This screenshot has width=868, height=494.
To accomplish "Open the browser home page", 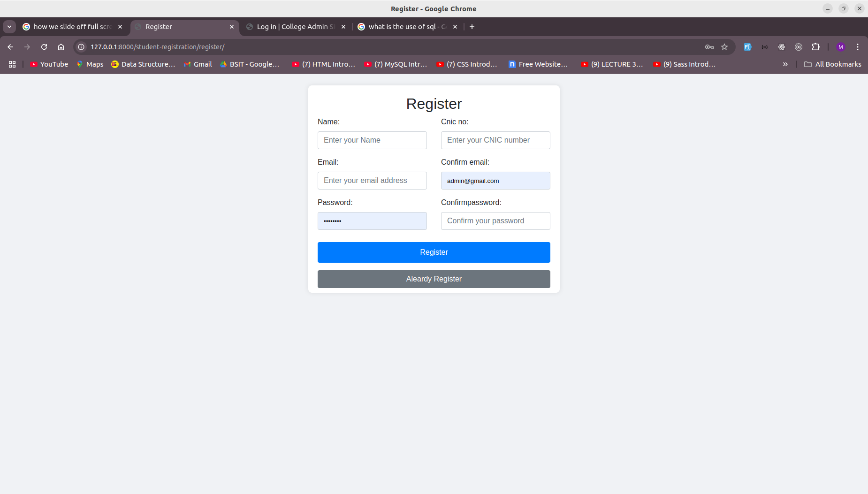I will tap(61, 47).
